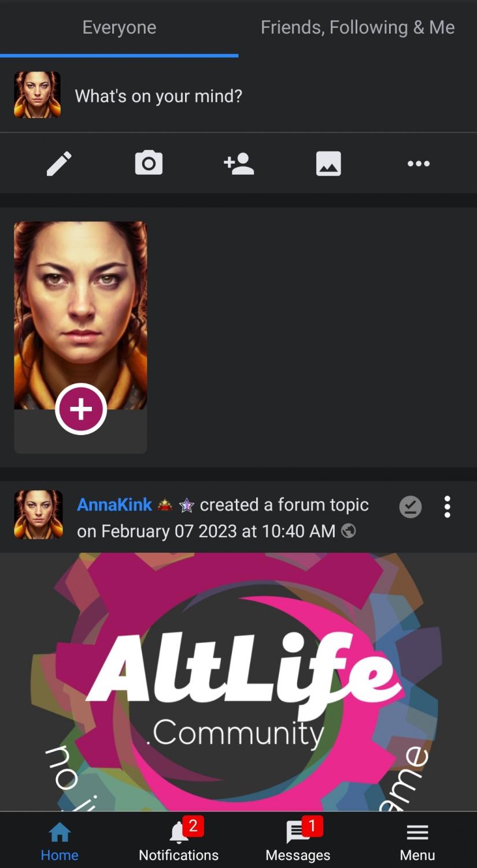Open the AltLife Community forum topic image
This screenshot has height=868, width=477.
(238, 682)
